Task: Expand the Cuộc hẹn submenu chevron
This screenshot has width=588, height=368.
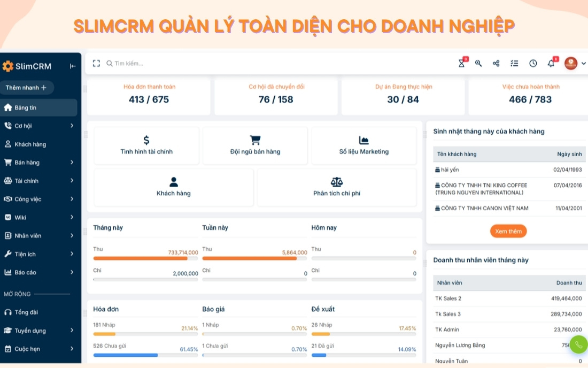Action: (x=72, y=349)
